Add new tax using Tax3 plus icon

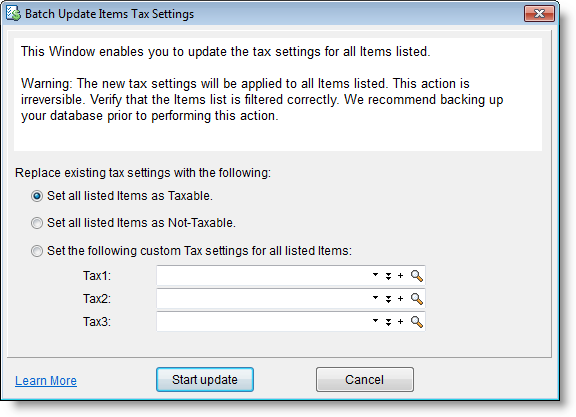(x=400, y=321)
